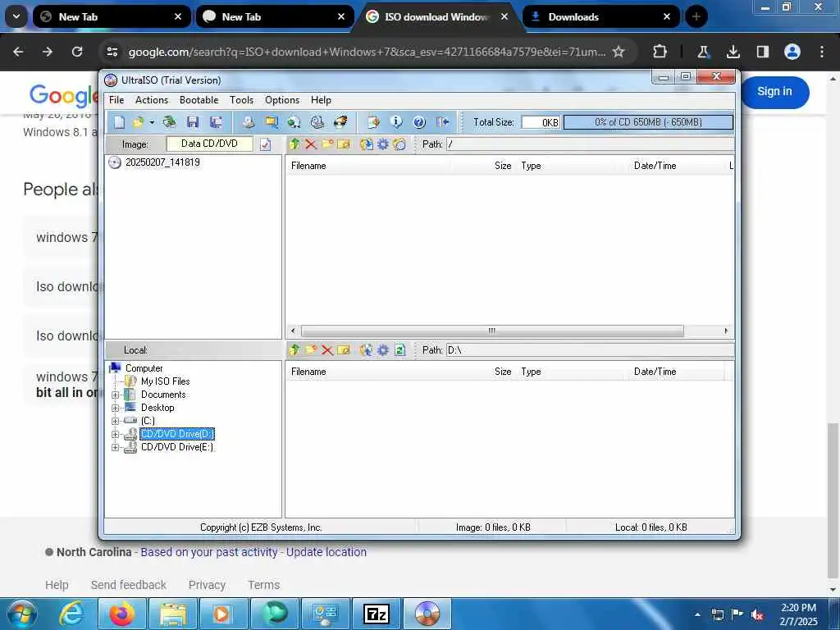Viewport: 840px width, 630px height.
Task: Click the blue Info circle icon
Action: click(396, 122)
